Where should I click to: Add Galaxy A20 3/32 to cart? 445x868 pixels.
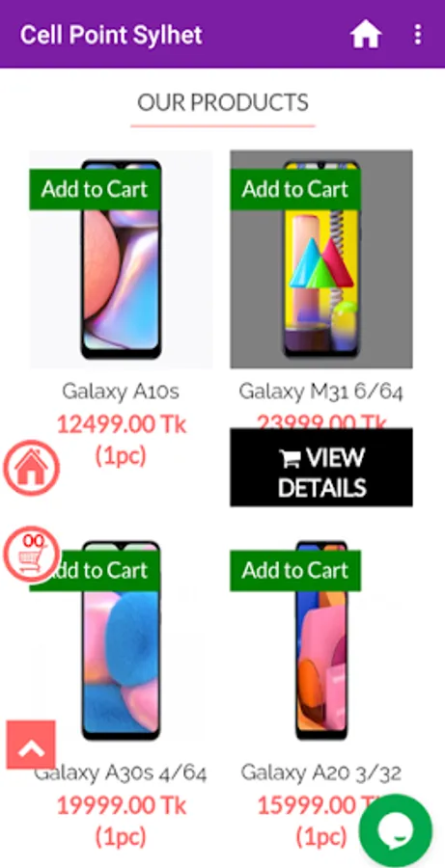pyautogui.click(x=295, y=570)
